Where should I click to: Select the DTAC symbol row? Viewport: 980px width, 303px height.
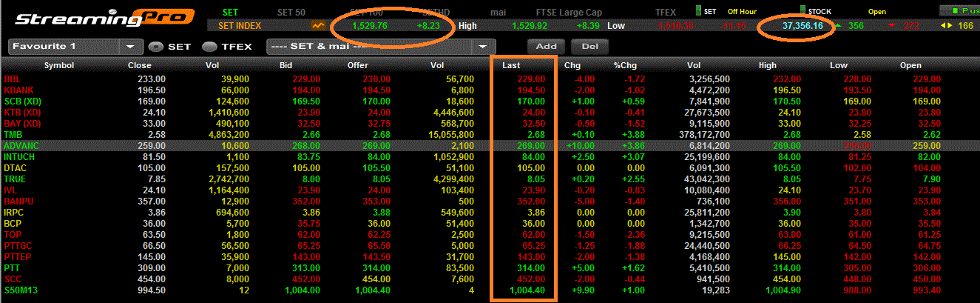tap(490, 168)
